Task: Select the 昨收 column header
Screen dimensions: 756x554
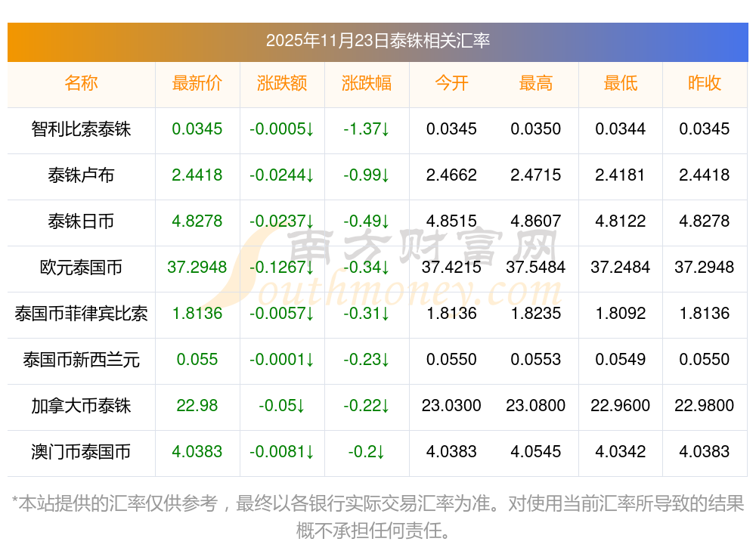Action: click(x=705, y=83)
